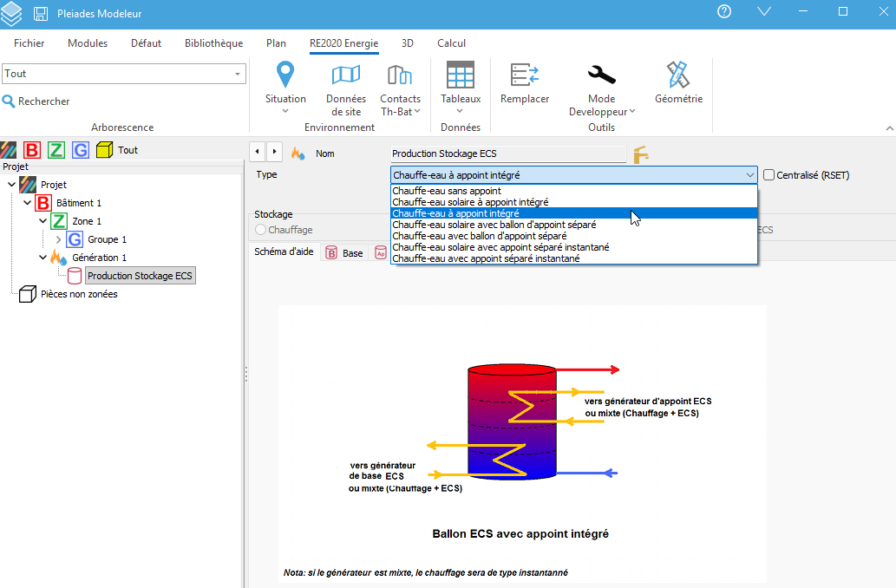Open the Tableaux dropdown chevron
This screenshot has height=588, width=896.
click(x=460, y=111)
